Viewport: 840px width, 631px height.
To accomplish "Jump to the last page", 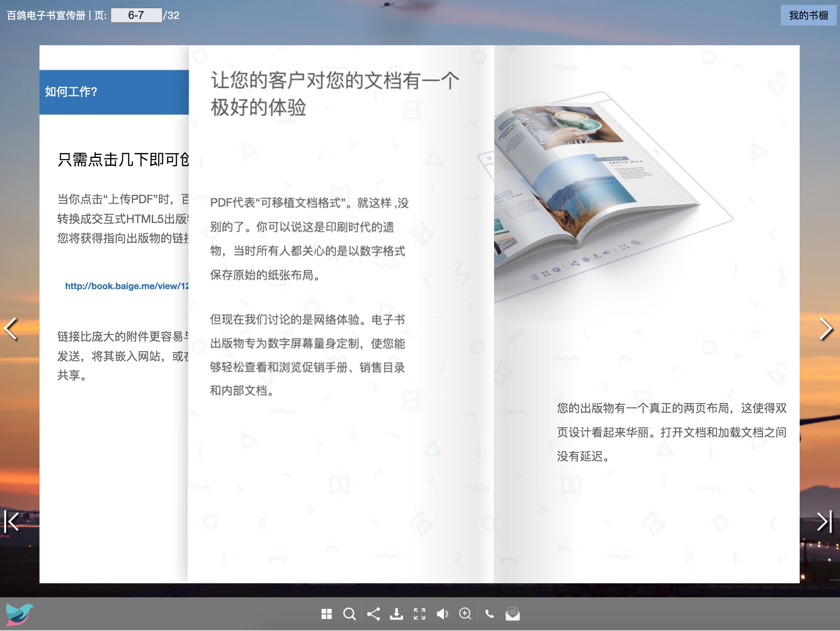I will coord(824,522).
